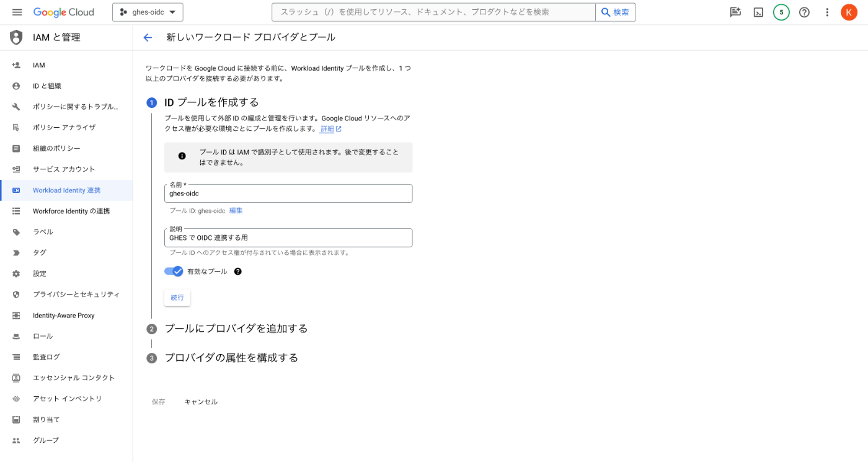Click the グループ people icon
Viewport: 868px width, 462px height.
click(16, 440)
